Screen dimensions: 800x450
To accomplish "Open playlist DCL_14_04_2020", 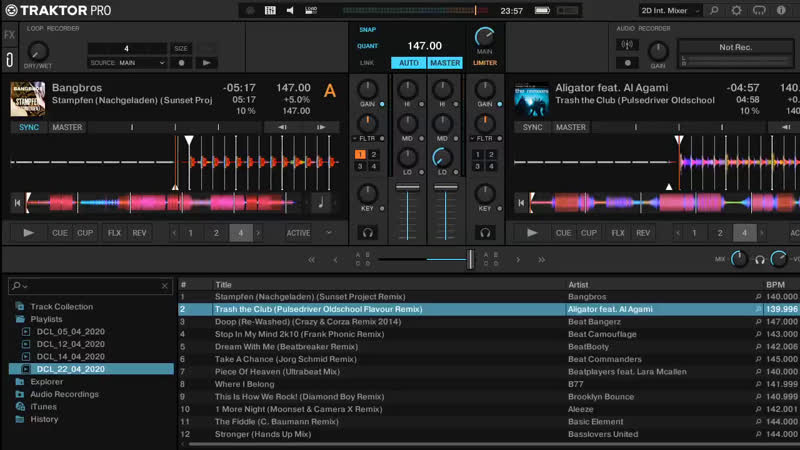I will tap(70, 357).
